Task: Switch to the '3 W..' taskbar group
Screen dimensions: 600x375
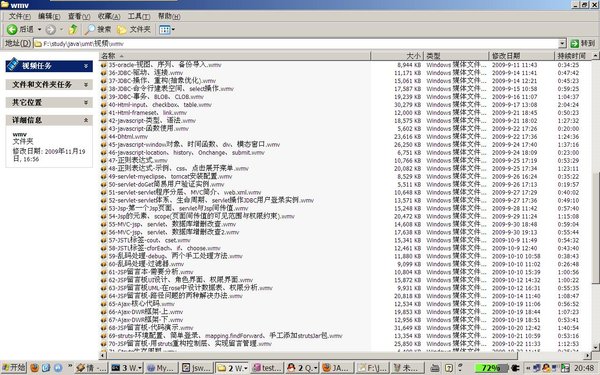Action: coord(126,368)
